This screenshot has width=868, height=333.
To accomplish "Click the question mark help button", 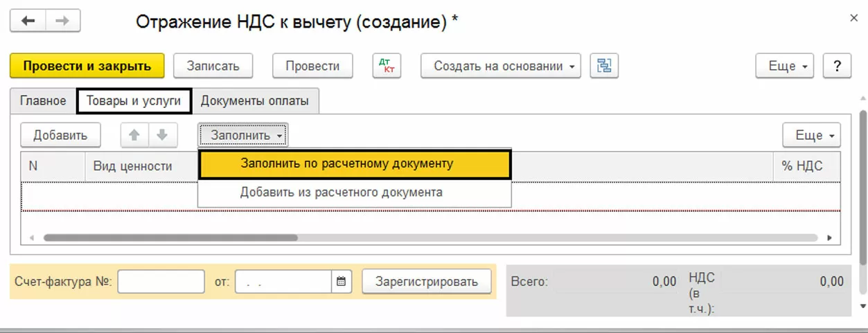I will [x=837, y=66].
